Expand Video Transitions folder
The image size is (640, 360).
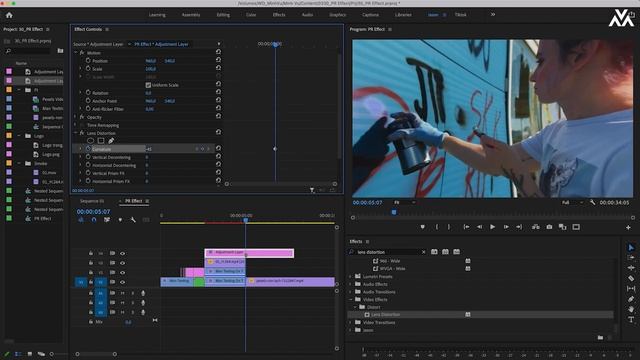[350, 322]
